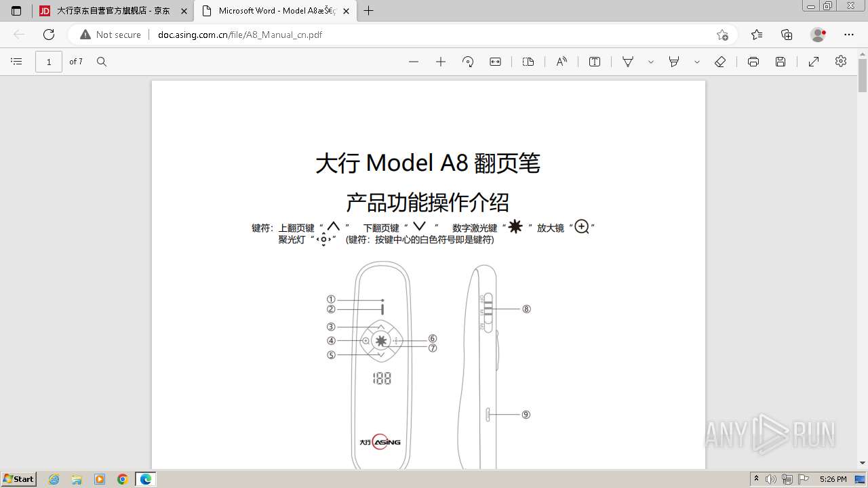
Task: Add this page to favorites
Action: point(722,35)
